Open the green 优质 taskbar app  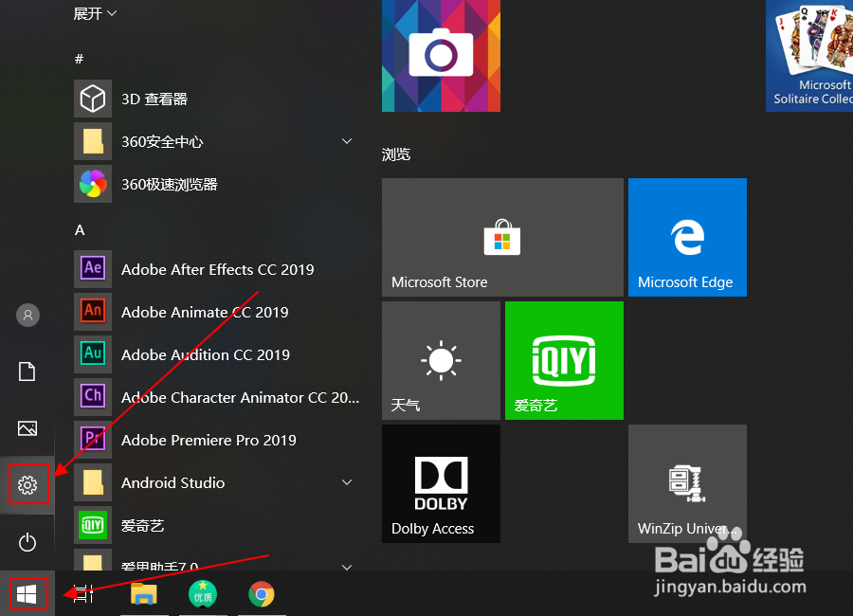203,593
